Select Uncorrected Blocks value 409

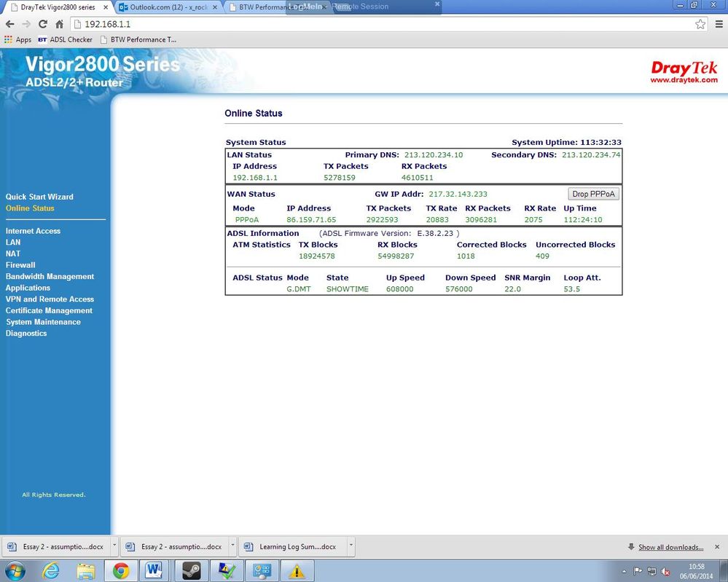click(542, 256)
